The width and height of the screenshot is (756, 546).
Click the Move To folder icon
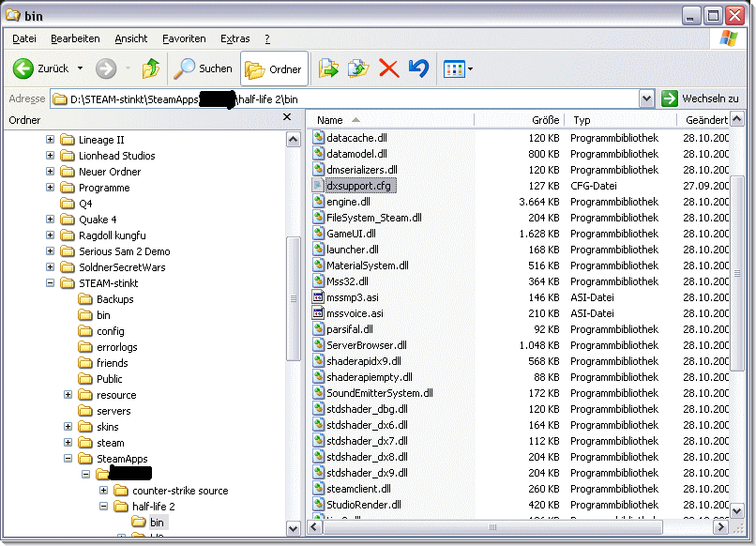click(x=328, y=68)
